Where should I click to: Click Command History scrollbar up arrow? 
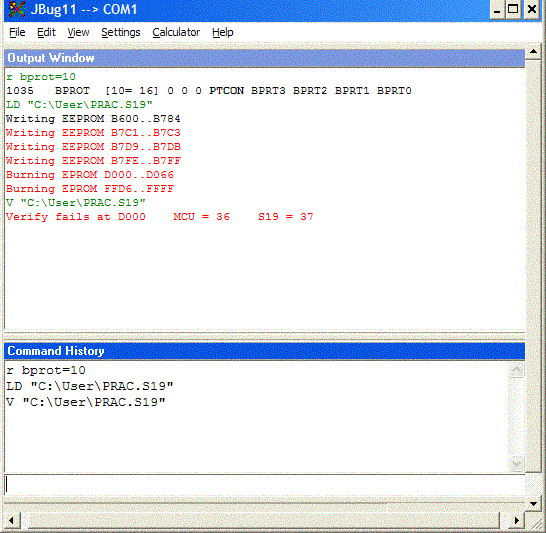click(516, 370)
